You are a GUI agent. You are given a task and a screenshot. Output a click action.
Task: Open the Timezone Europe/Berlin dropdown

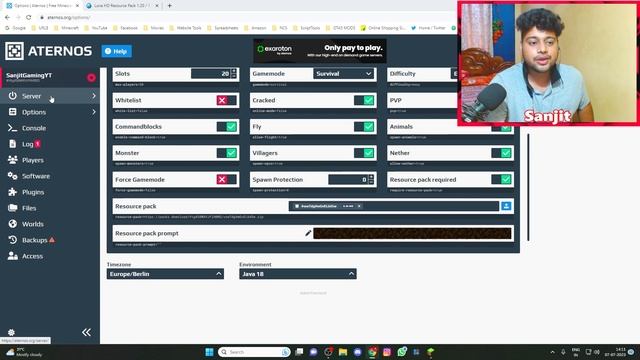pyautogui.click(x=165, y=274)
